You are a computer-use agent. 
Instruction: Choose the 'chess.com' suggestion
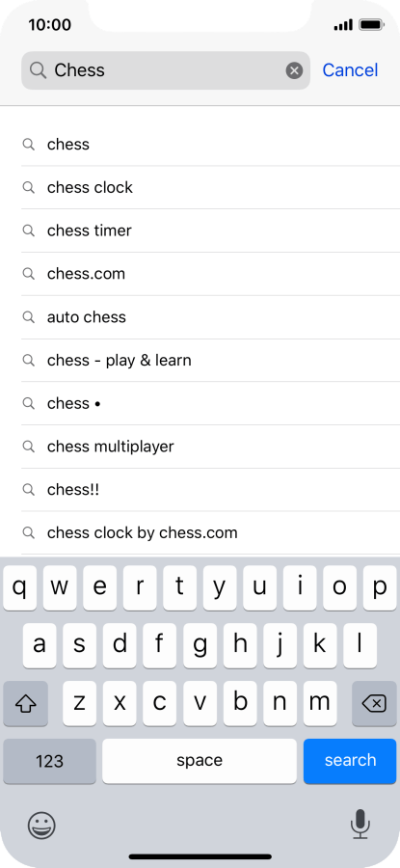pyautogui.click(x=210, y=274)
